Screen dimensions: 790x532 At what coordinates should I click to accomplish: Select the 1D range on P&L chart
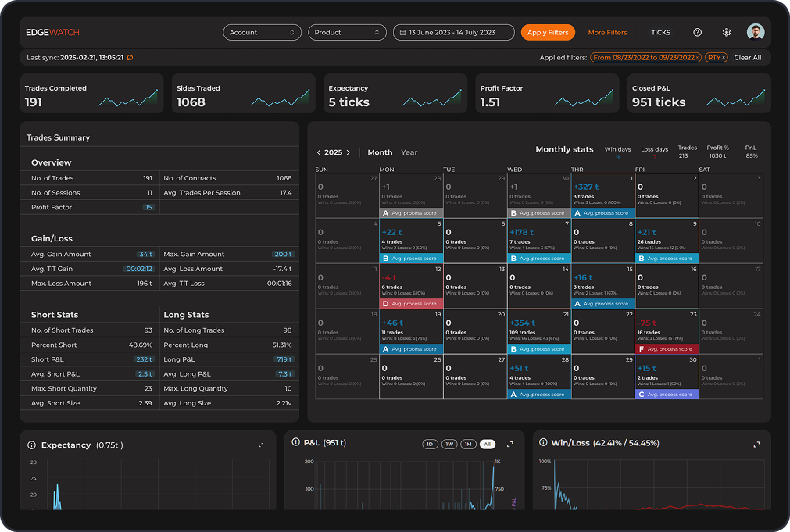(x=430, y=444)
